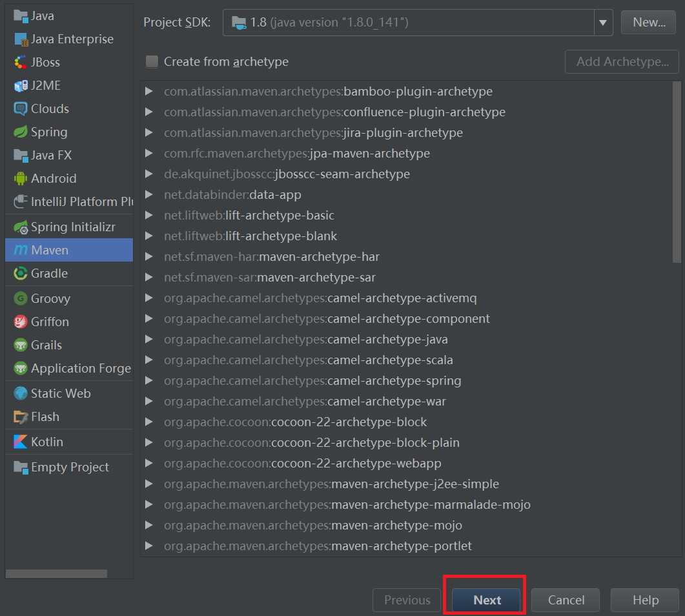Select Spring Initializr project type label
Viewport: 685px width, 616px height.
click(73, 227)
